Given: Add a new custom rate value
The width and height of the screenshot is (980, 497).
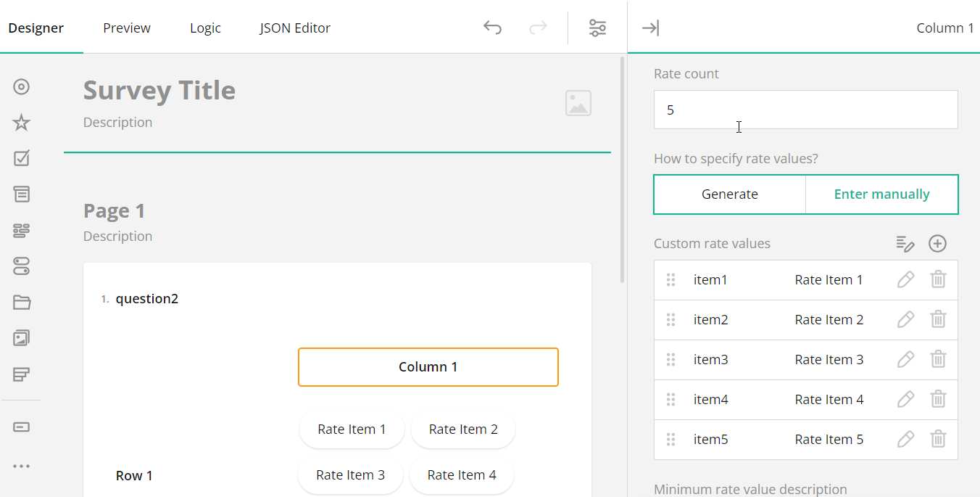Looking at the screenshot, I should [937, 244].
